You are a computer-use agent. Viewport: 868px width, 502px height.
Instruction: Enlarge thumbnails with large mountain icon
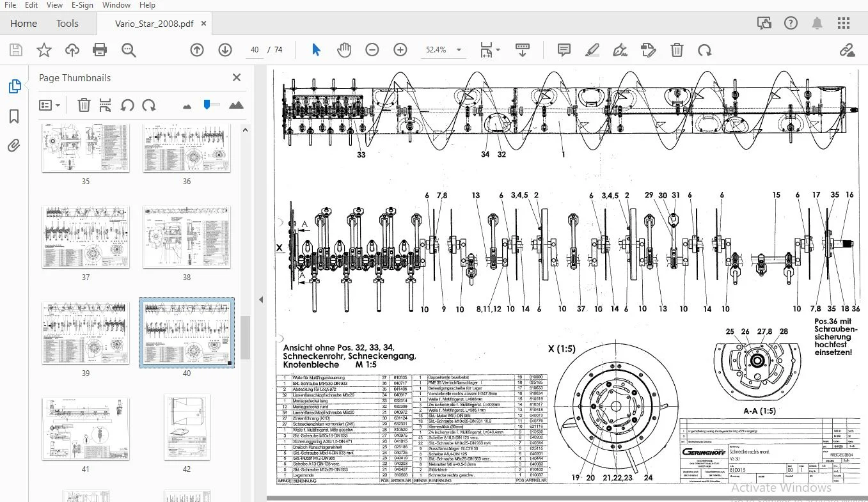pyautogui.click(x=236, y=105)
